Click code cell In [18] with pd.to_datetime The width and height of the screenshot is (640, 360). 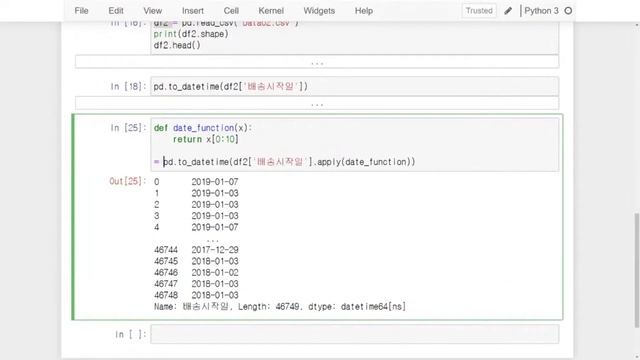coord(354,87)
